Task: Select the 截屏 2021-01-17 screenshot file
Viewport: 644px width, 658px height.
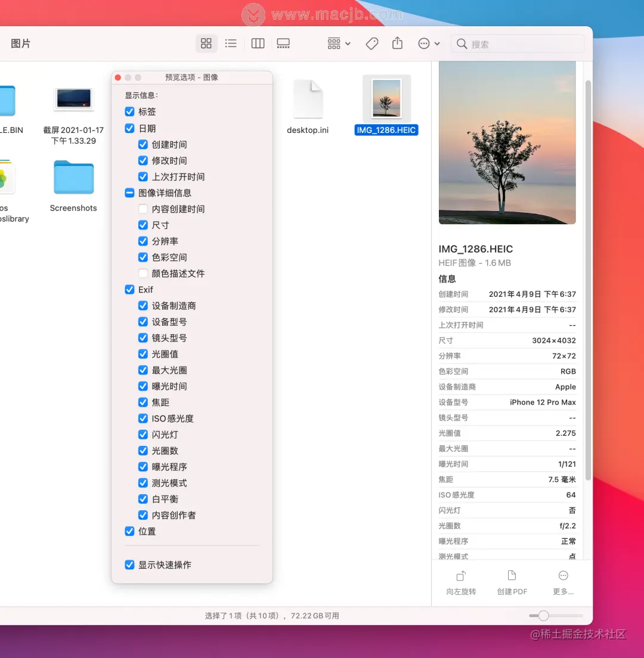Action: [74, 98]
